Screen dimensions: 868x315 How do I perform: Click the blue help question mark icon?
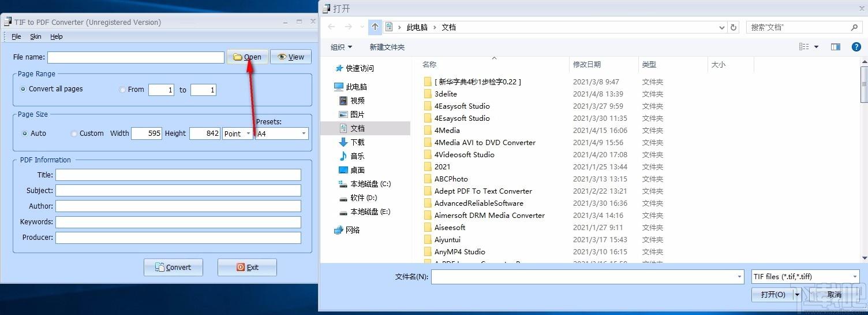click(x=856, y=47)
